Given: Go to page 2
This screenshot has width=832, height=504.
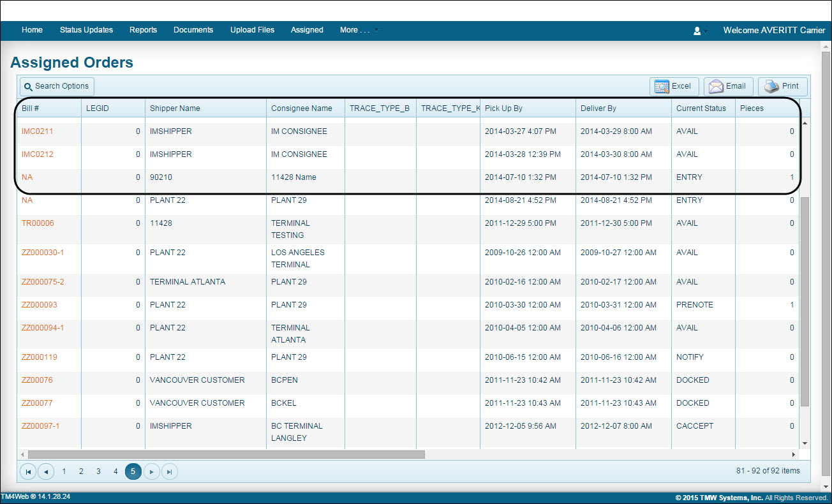Looking at the screenshot, I should tap(81, 471).
